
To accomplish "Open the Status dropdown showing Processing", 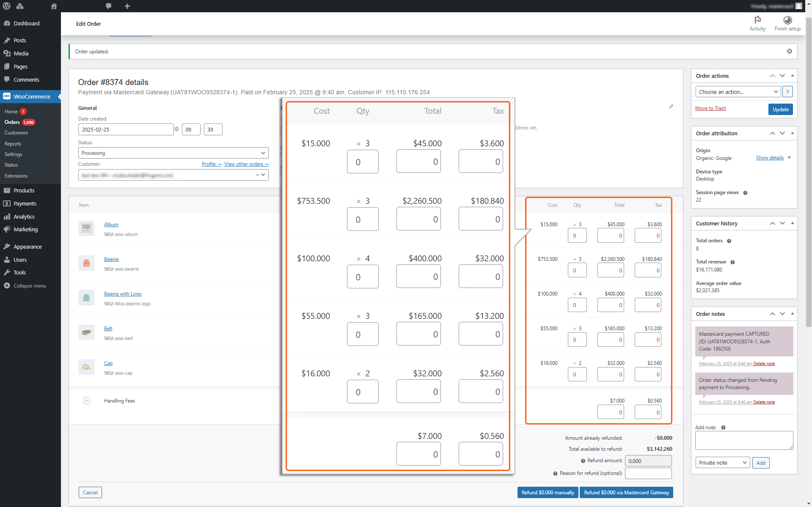I will [173, 153].
